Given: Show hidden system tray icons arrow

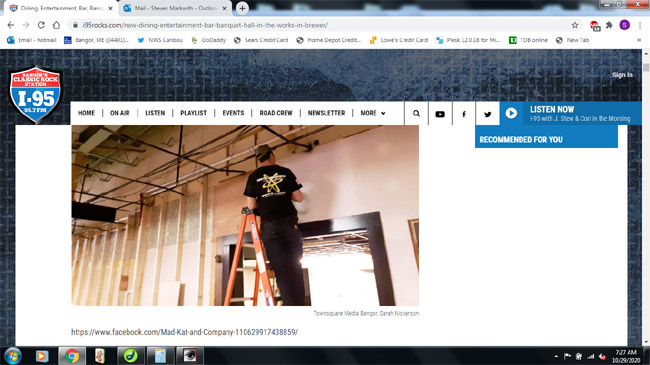Looking at the screenshot, I should pos(556,356).
